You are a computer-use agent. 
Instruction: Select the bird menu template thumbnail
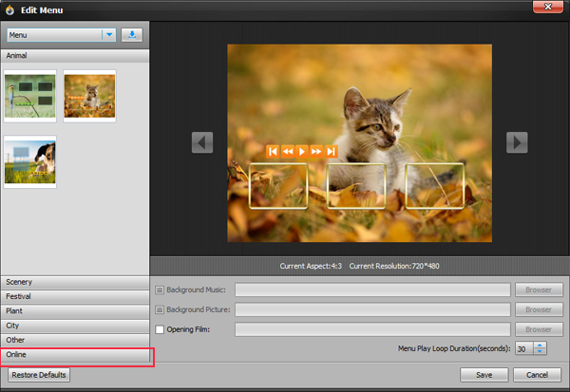pos(30,96)
